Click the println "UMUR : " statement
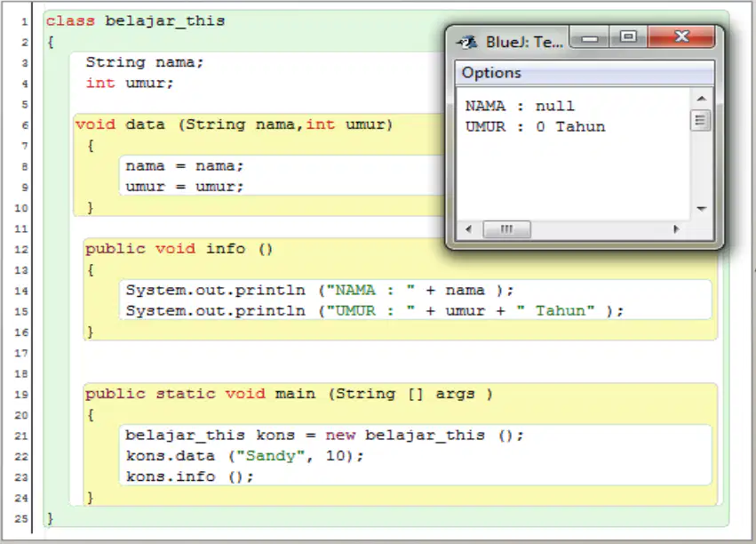756x544 pixels. [x=375, y=311]
